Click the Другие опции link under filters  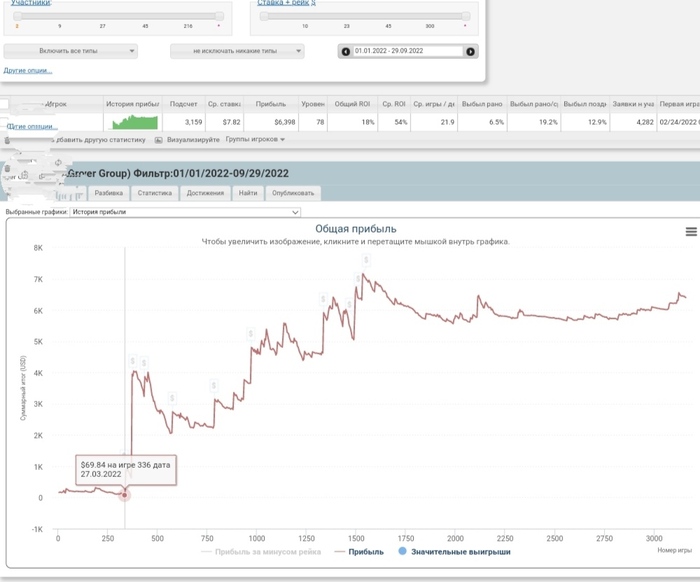pyautogui.click(x=28, y=70)
